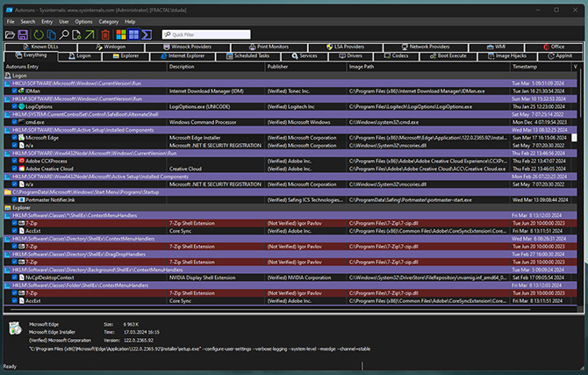This screenshot has width=588, height=375.
Task: Click the green Refresh arrow icon
Action: 39,35
